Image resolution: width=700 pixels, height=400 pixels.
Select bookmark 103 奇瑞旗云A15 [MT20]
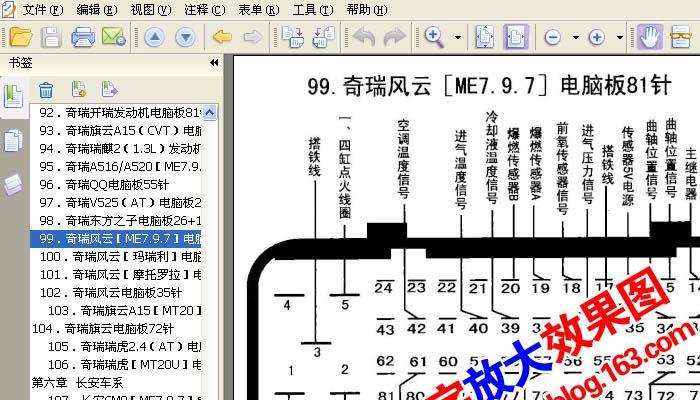(x=125, y=311)
